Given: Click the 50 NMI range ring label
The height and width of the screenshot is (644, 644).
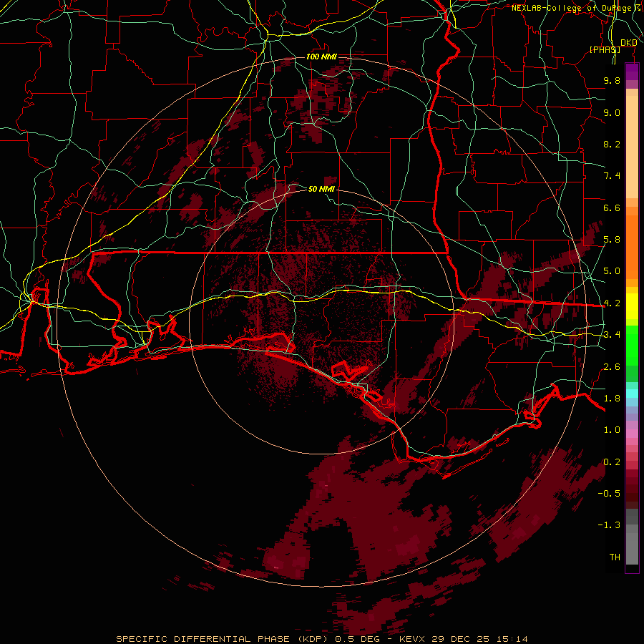Looking at the screenshot, I should 321,189.
